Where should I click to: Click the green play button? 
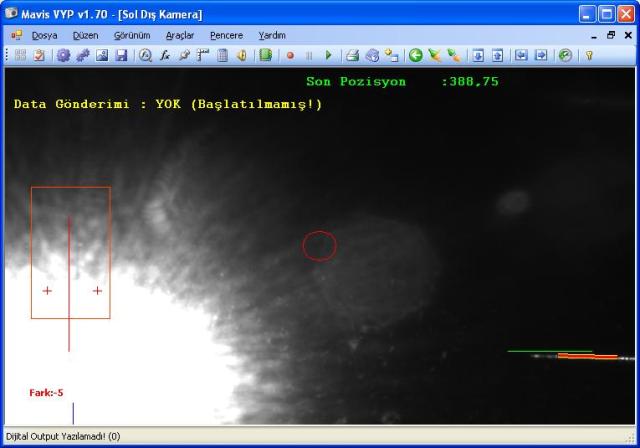[x=329, y=55]
